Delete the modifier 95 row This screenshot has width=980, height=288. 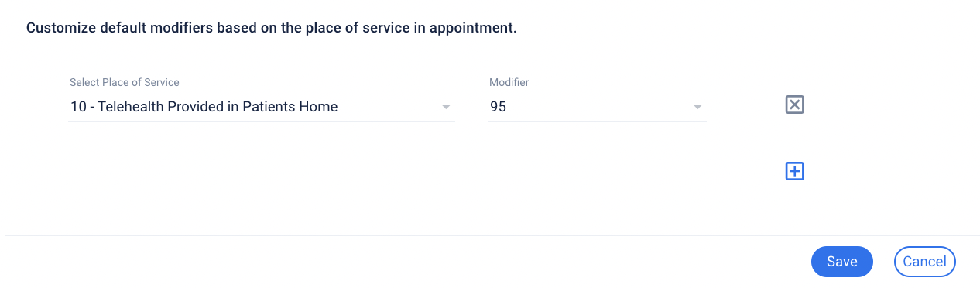click(x=795, y=105)
